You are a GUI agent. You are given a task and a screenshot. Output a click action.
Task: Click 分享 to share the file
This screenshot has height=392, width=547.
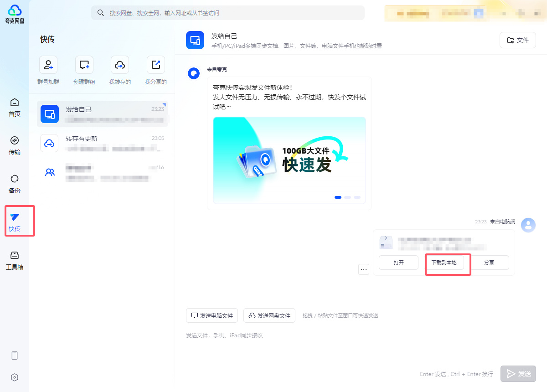[489, 263]
